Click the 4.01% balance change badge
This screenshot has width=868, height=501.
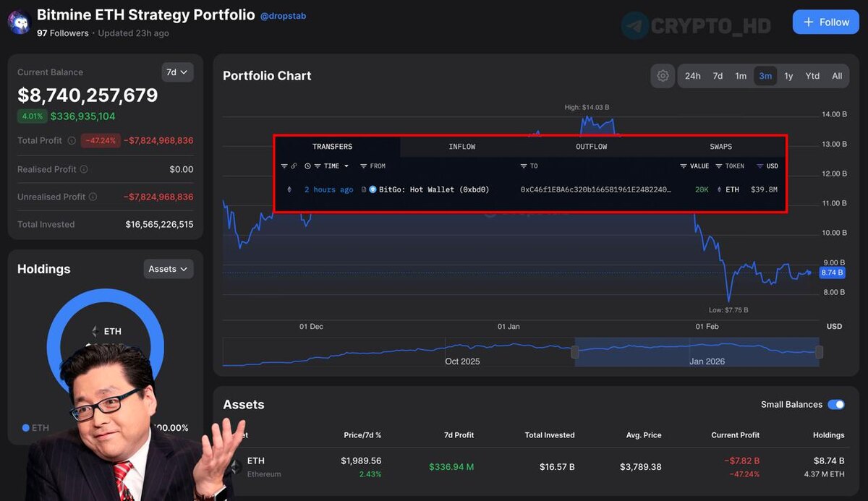click(x=32, y=116)
